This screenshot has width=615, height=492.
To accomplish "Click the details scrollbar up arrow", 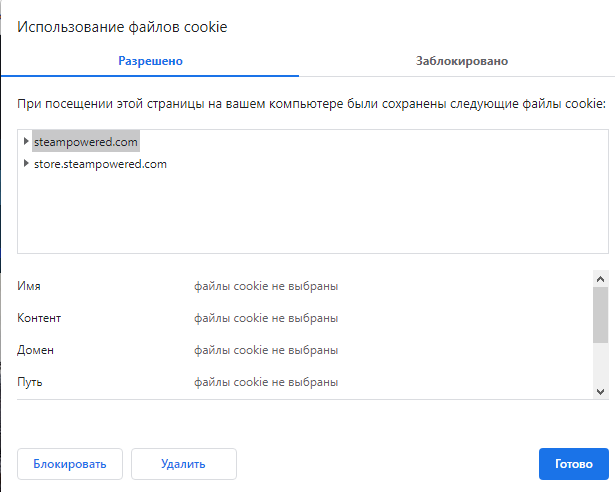I will click(600, 280).
